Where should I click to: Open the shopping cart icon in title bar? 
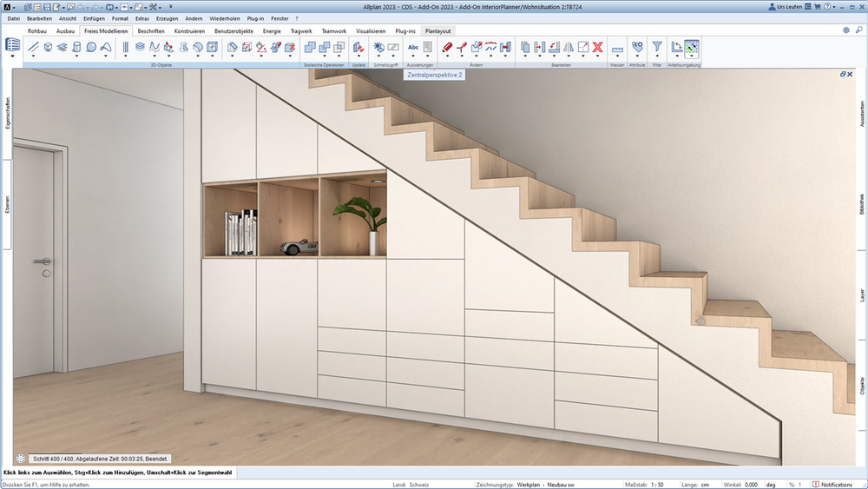click(817, 7)
